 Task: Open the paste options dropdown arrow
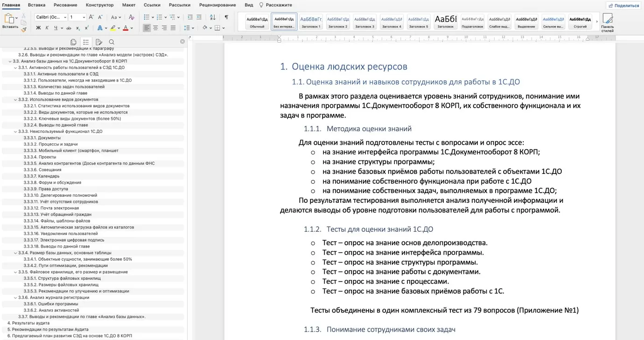(16, 19)
